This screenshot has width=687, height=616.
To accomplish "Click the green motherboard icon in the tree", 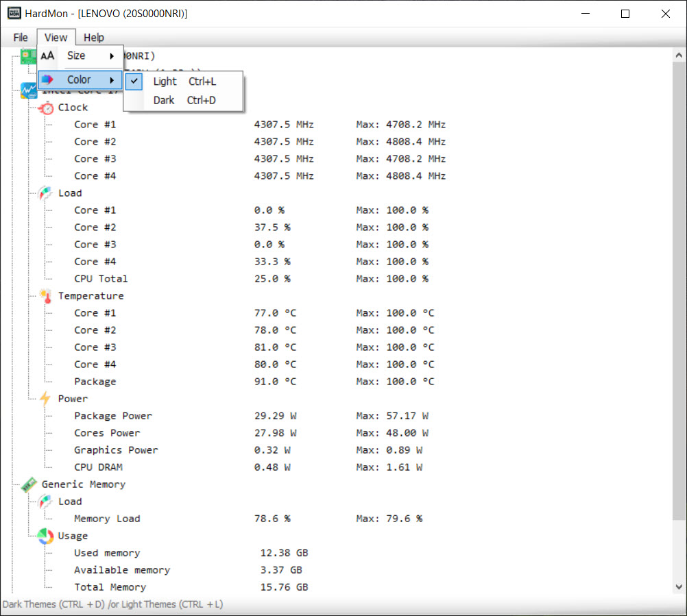I will point(29,56).
